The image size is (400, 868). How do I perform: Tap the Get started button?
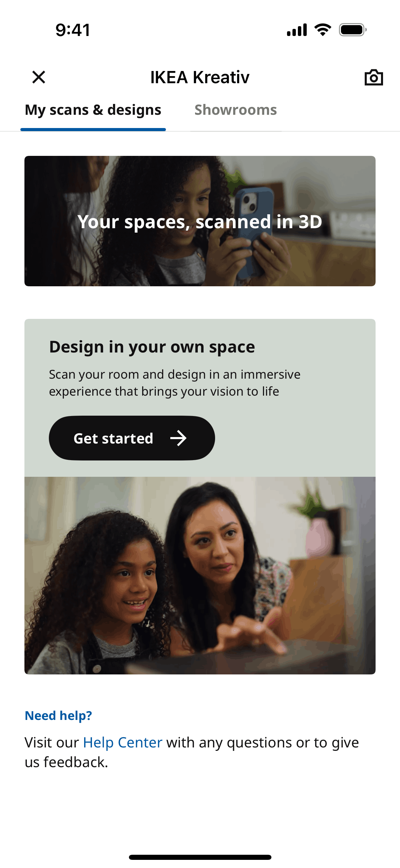[x=132, y=438]
